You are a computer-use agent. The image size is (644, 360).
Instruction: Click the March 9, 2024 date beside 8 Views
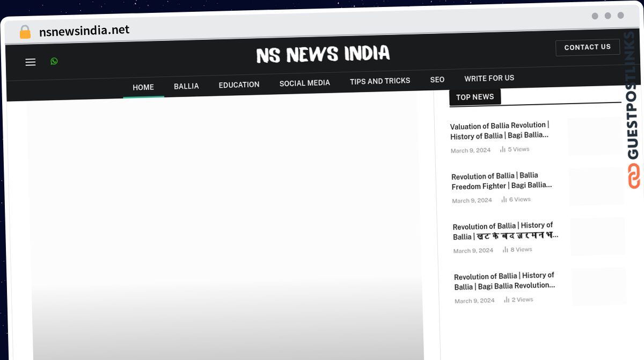click(473, 251)
